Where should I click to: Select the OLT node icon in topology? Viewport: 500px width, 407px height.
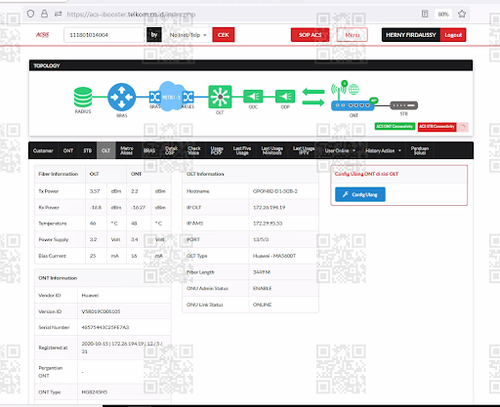220,97
